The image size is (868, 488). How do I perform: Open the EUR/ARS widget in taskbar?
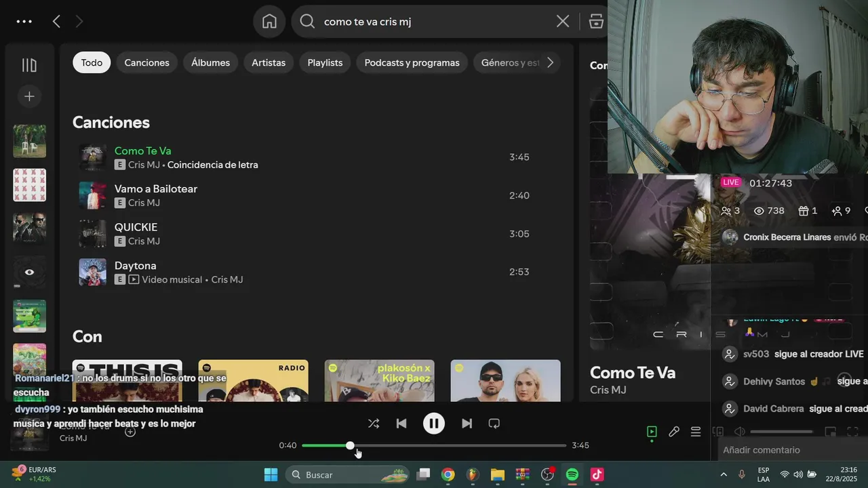[x=34, y=474]
